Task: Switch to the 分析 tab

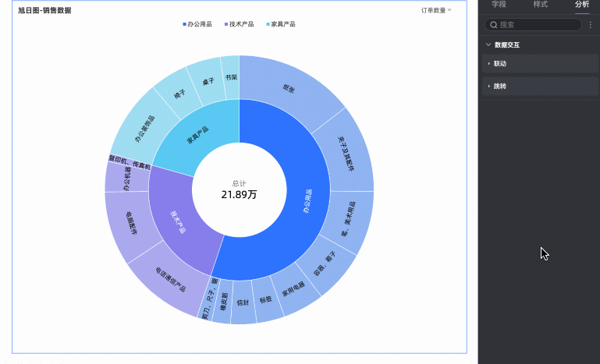Action: click(582, 4)
